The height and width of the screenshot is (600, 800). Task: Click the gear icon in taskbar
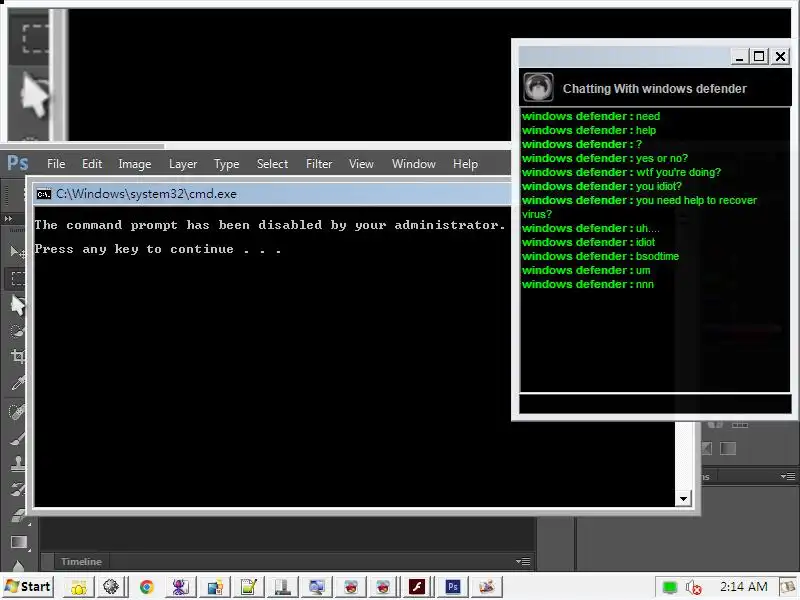(111, 587)
